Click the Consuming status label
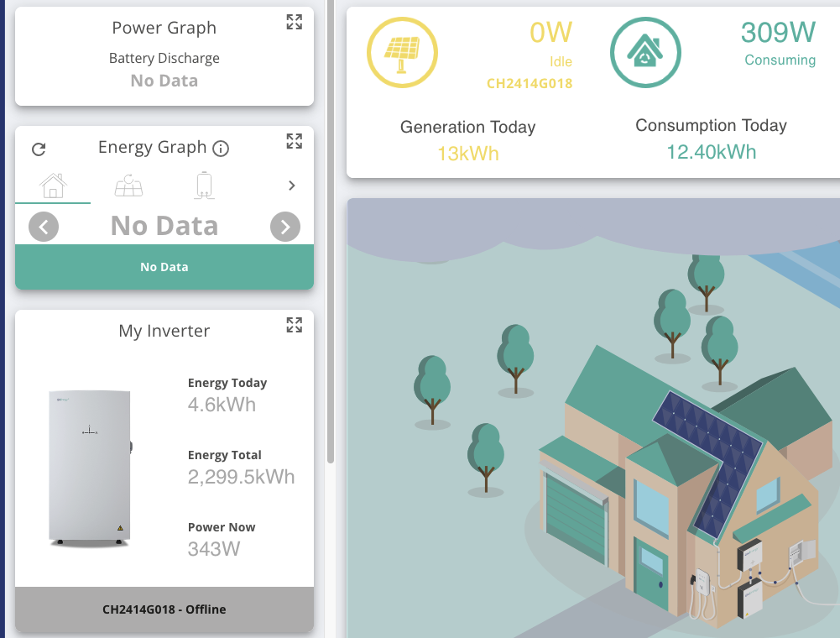Image resolution: width=840 pixels, height=638 pixels. (780, 60)
